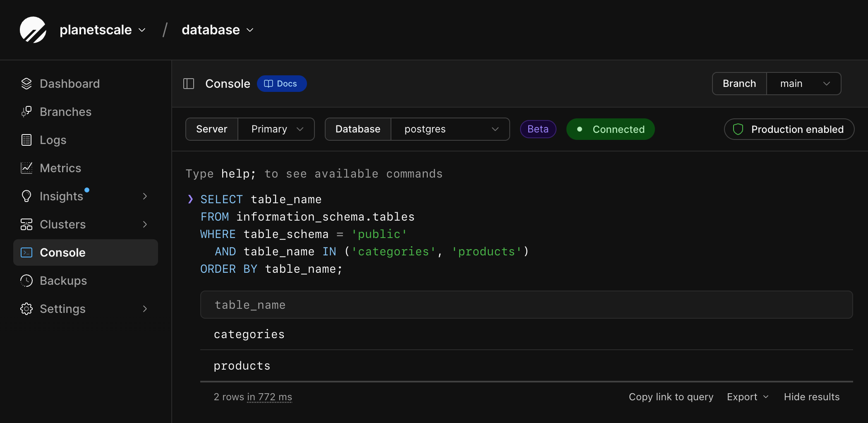Open the Export dropdown menu
This screenshot has width=868, height=423.
tap(748, 397)
